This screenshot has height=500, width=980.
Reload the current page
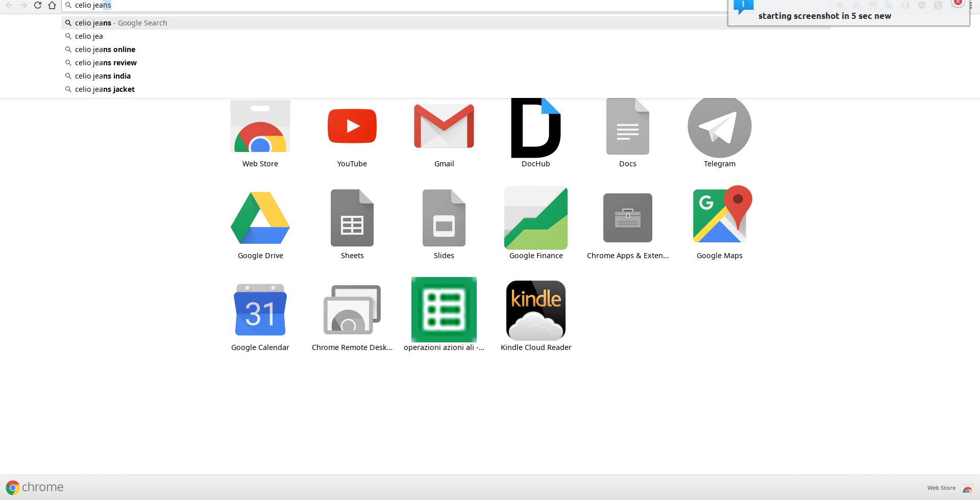(x=38, y=5)
